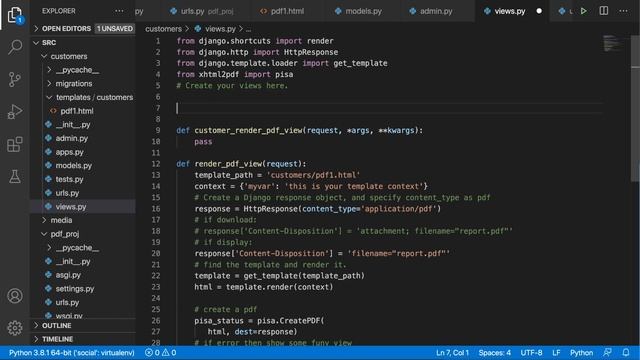
Task: Click the errors and warnings count
Action: pyautogui.click(x=161, y=353)
